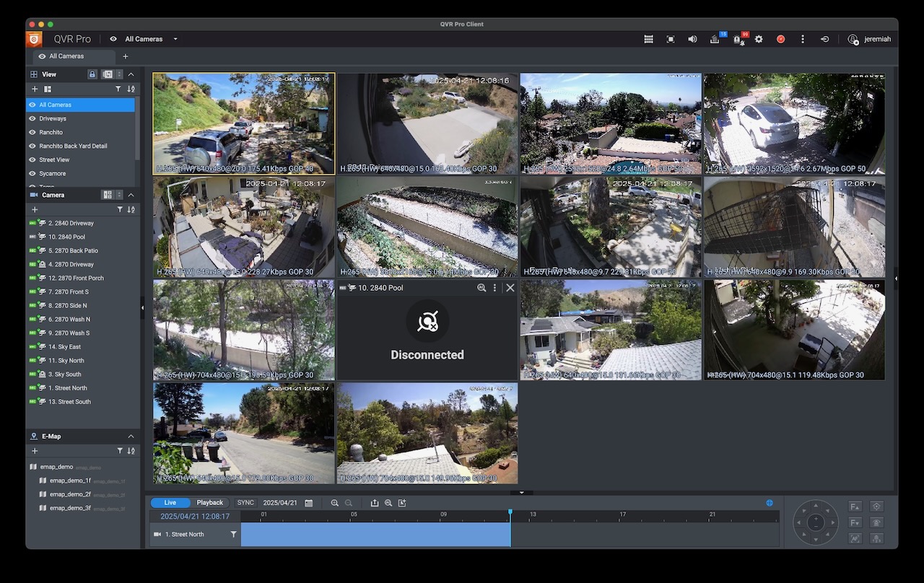Open the timeline calendar date picker
Screen dimensions: 924x583
(309, 502)
